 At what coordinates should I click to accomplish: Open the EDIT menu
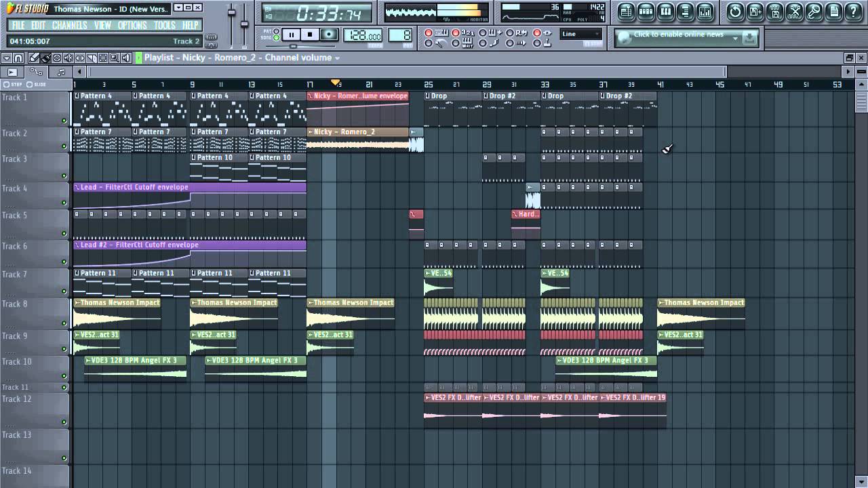coord(38,25)
